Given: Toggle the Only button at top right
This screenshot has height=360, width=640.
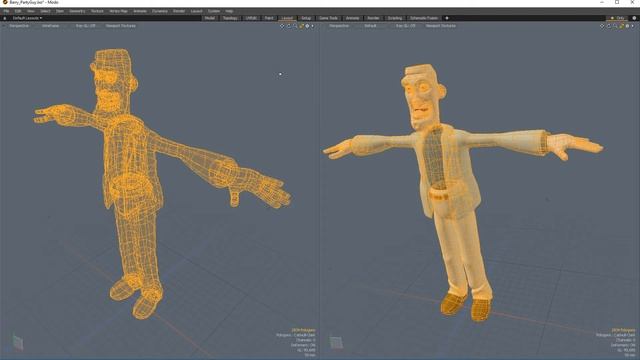Looking at the screenshot, I should pos(618,18).
